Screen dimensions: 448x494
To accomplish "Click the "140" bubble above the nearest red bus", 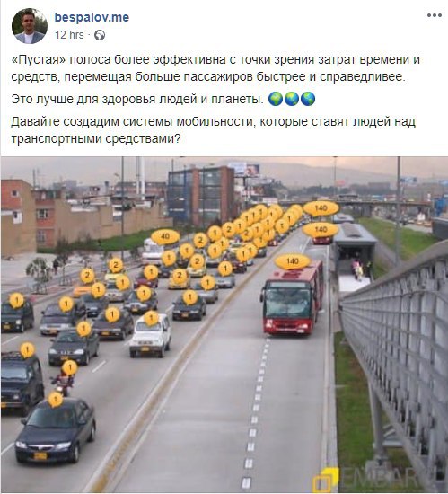I will pos(293,261).
